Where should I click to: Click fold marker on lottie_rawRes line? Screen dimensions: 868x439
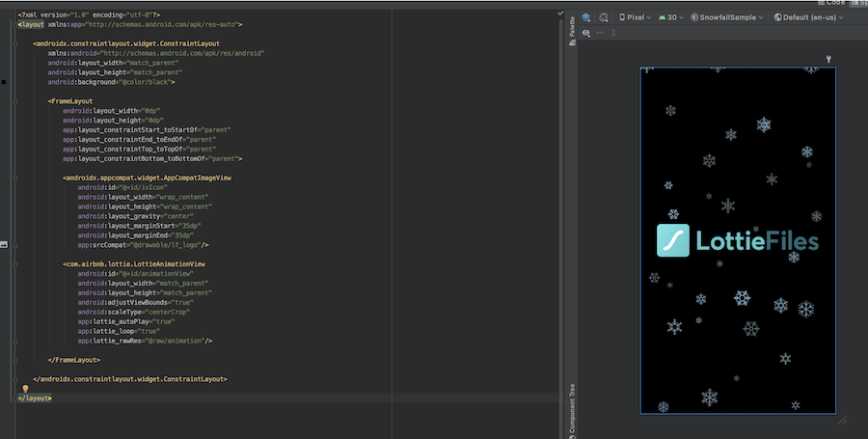pos(15,341)
